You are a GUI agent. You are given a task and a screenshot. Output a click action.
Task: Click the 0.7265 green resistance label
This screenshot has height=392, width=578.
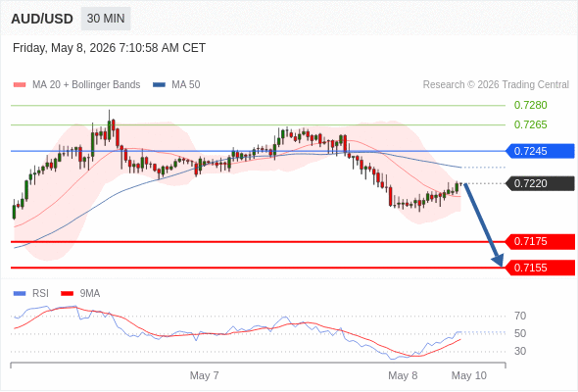530,125
